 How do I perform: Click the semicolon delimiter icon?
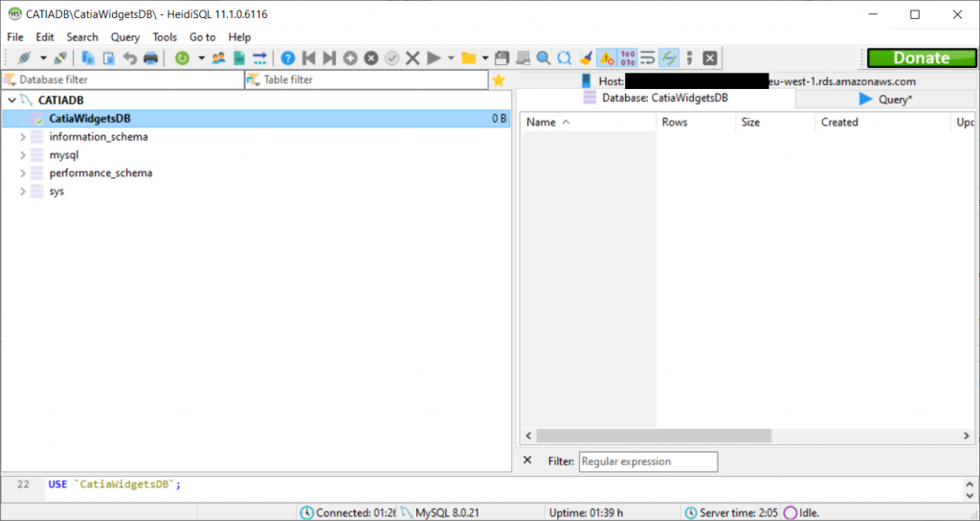click(689, 58)
